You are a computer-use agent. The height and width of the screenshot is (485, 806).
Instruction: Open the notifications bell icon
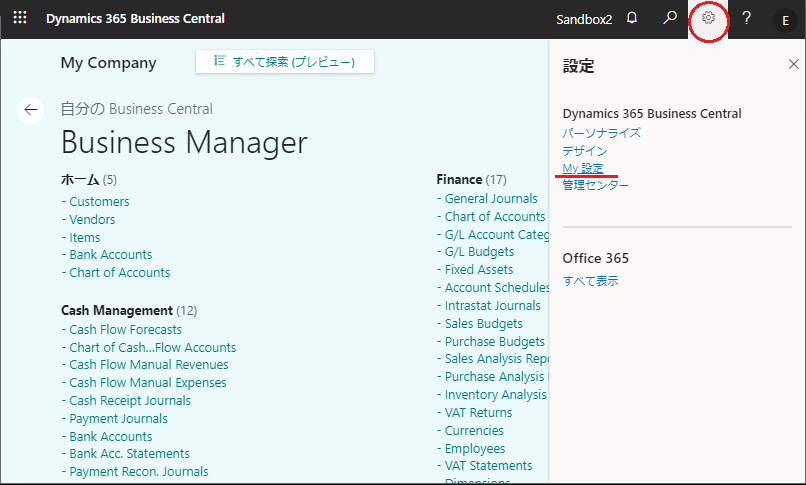(632, 18)
